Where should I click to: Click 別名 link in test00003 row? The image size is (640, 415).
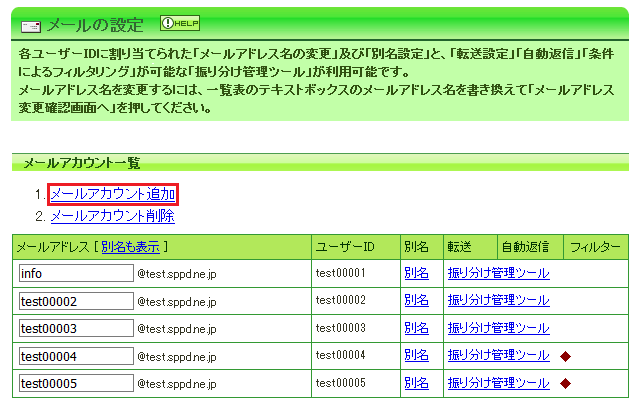coord(416,328)
